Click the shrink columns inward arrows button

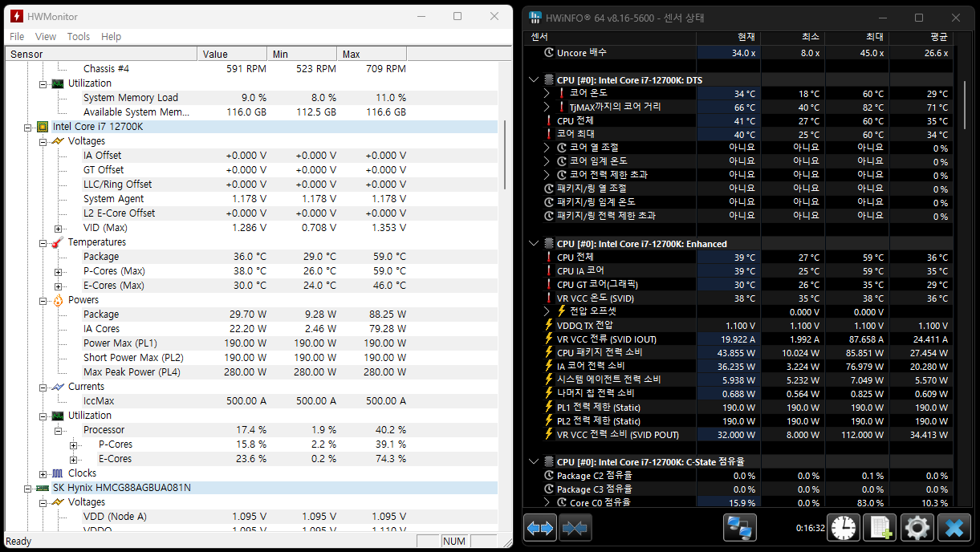pyautogui.click(x=576, y=528)
